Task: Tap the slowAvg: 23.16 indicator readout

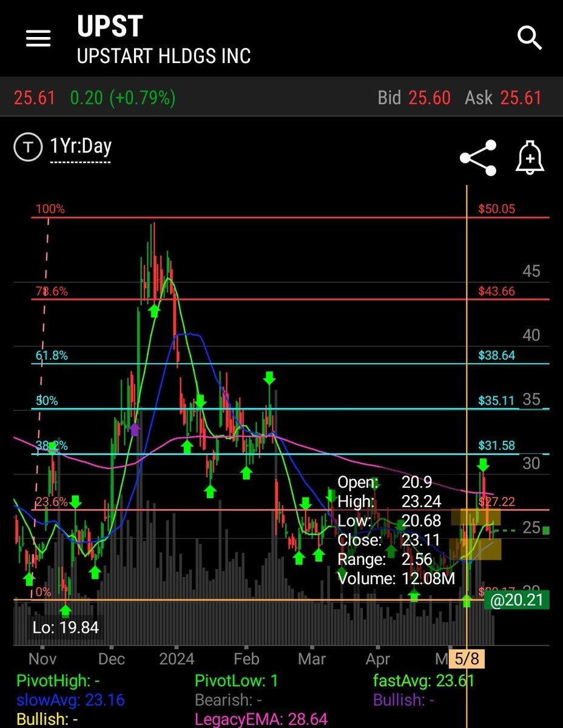Action: (x=70, y=700)
